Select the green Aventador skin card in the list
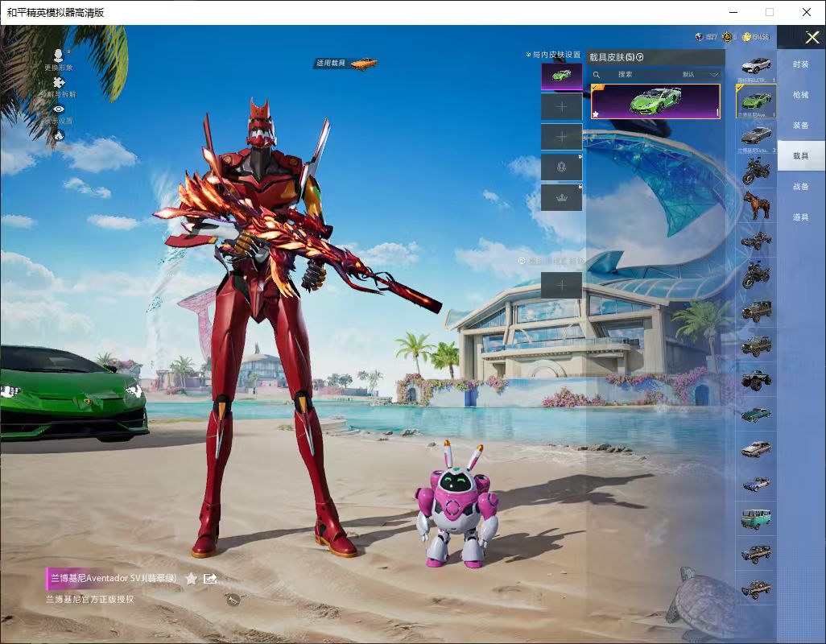The width and height of the screenshot is (826, 644). pos(655,101)
